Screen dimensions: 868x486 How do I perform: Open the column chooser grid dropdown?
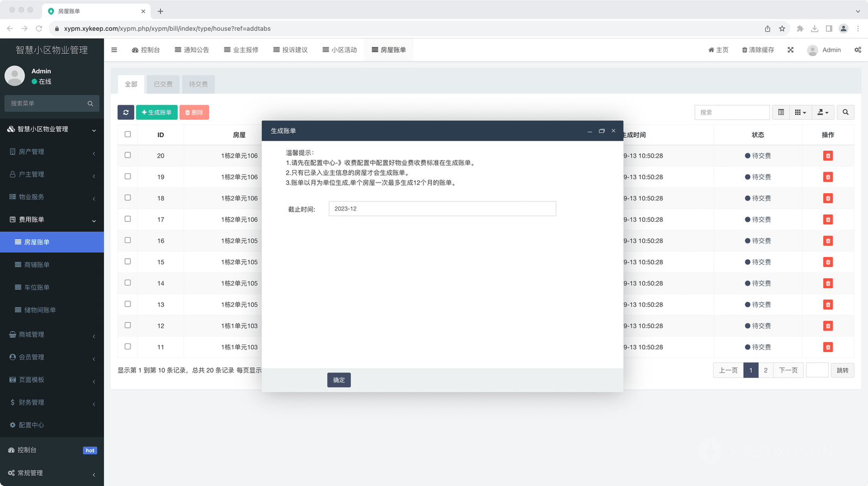tap(800, 112)
